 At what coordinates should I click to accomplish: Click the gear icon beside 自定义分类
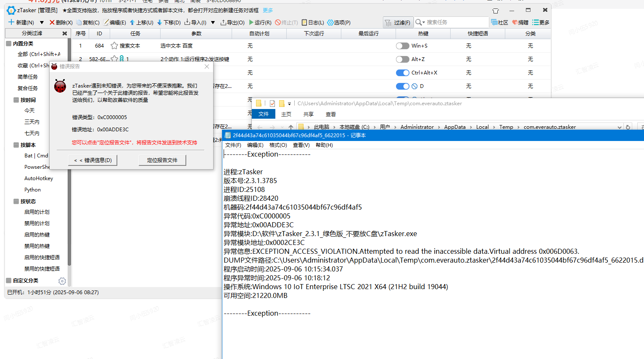tap(62, 281)
